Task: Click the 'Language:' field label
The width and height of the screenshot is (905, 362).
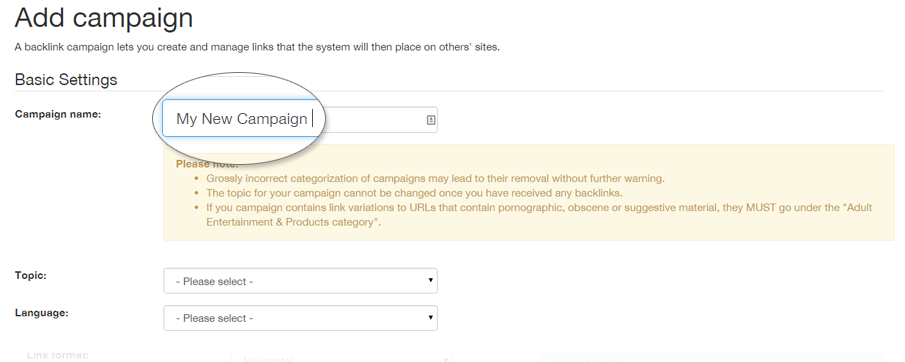Action: [x=42, y=312]
